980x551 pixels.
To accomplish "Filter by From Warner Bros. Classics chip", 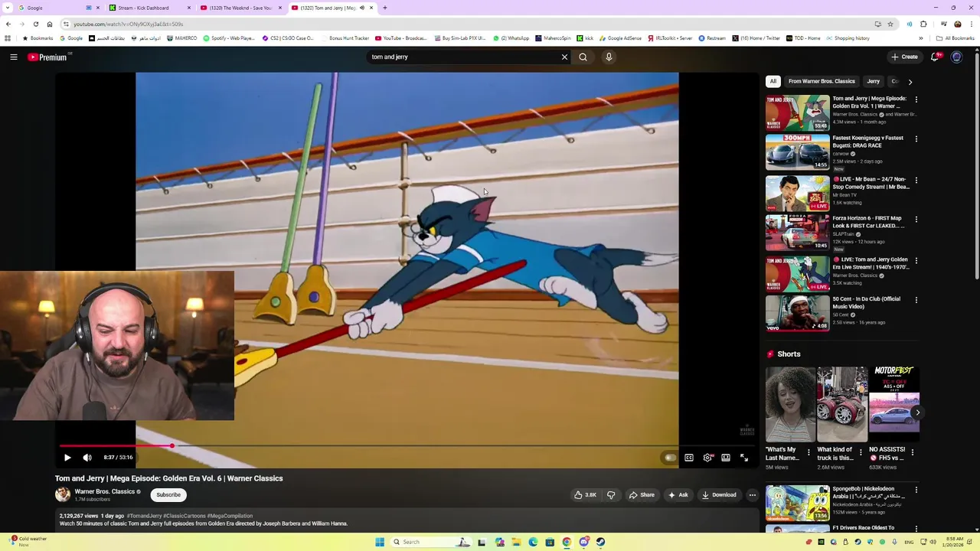I will tap(822, 81).
